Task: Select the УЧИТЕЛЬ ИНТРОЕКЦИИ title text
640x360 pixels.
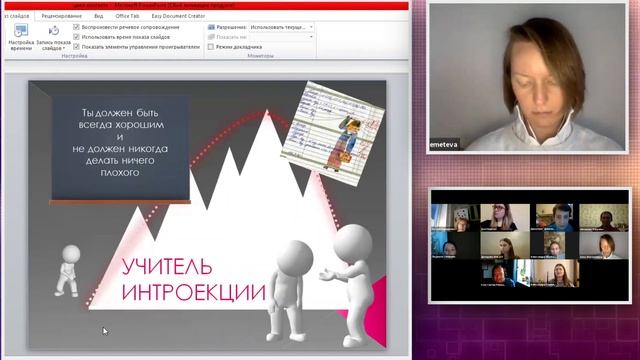Action: 193,280
